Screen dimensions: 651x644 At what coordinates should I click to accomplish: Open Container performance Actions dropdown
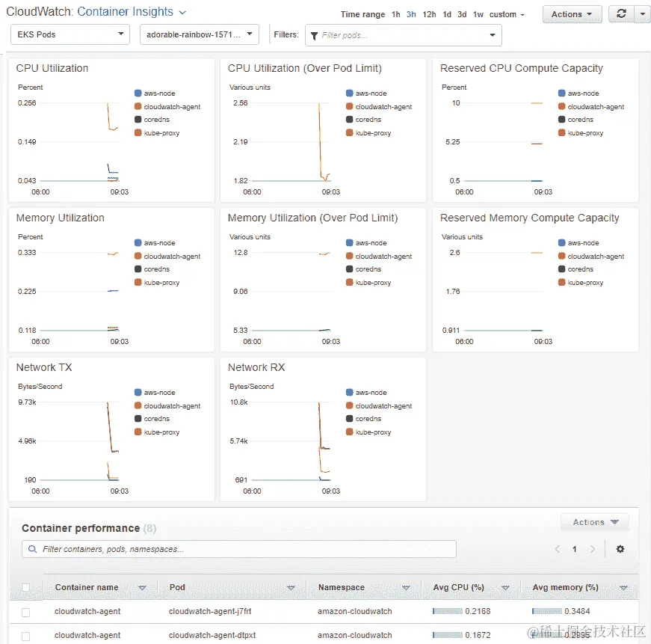(x=594, y=522)
